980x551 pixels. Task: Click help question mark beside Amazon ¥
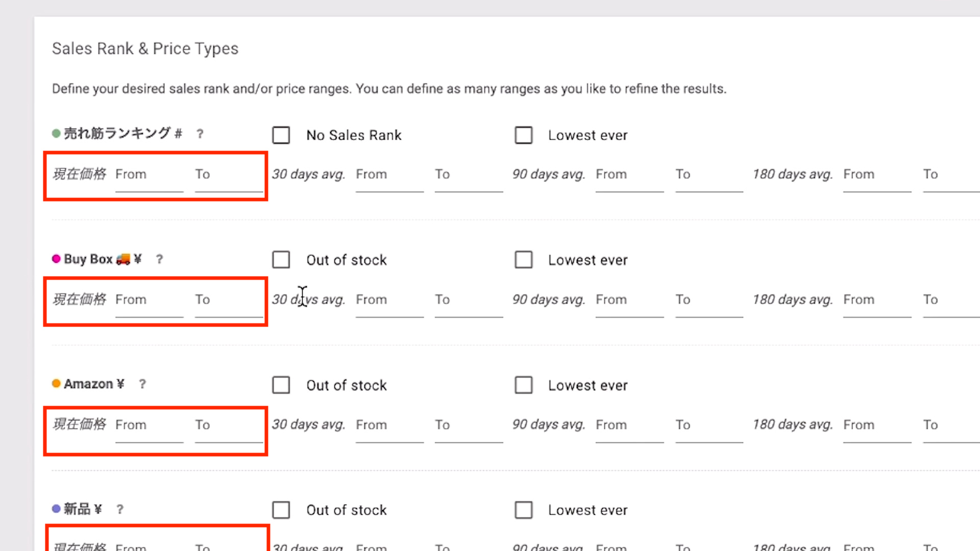coord(142,384)
